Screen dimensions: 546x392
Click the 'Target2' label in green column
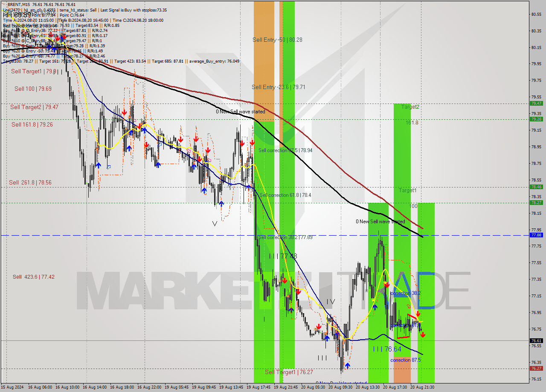[x=410, y=107]
